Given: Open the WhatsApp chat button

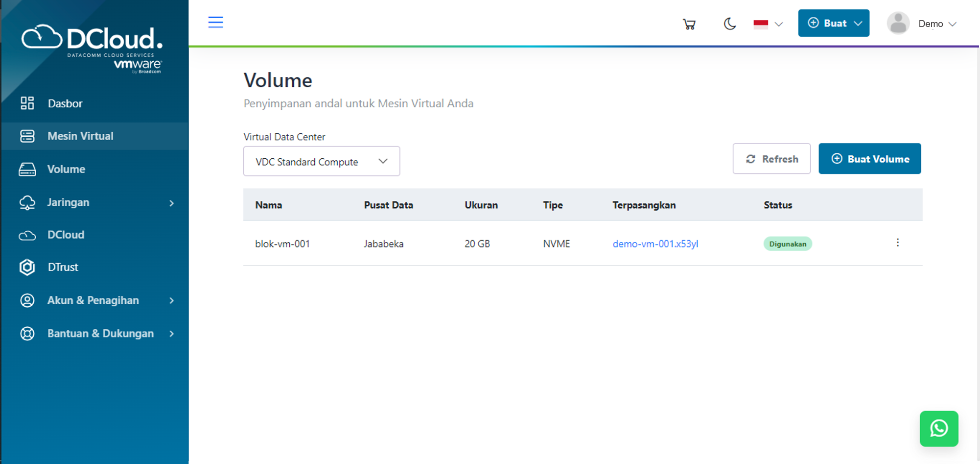Looking at the screenshot, I should pyautogui.click(x=938, y=429).
